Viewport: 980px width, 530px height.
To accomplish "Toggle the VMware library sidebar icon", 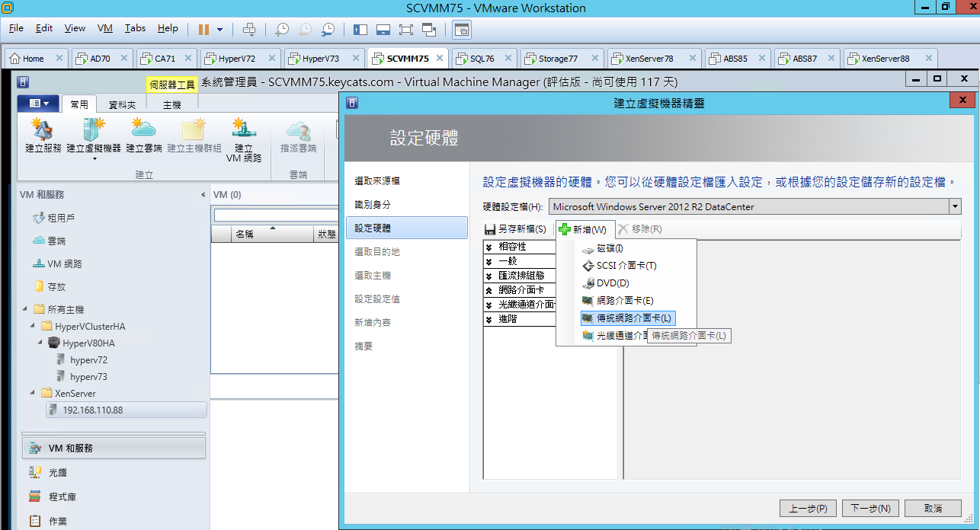I will (360, 29).
